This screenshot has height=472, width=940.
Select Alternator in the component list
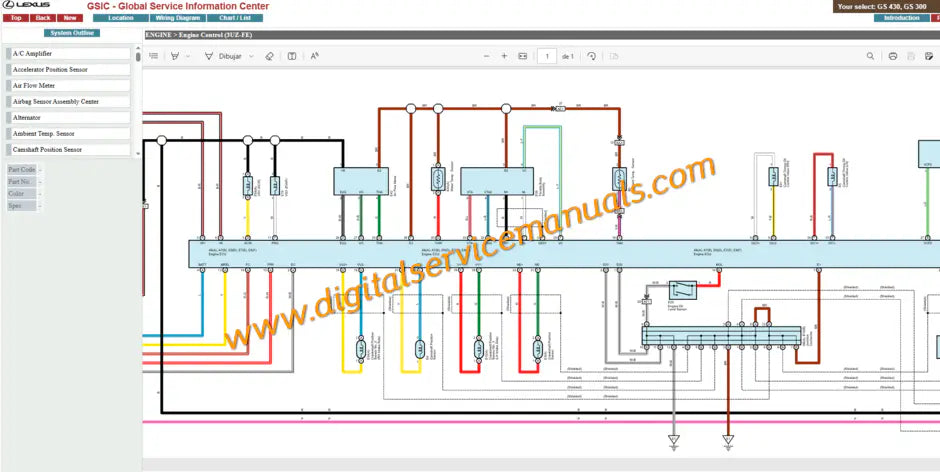point(68,118)
